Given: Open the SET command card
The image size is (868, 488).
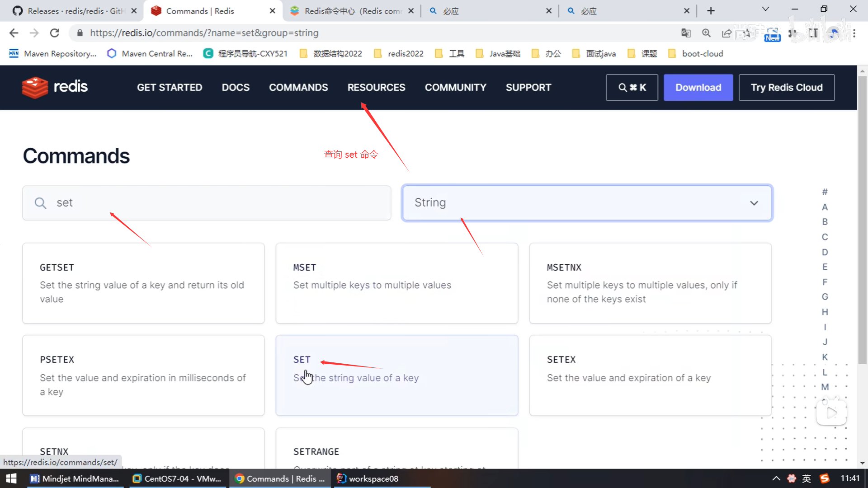Looking at the screenshot, I should [x=396, y=375].
